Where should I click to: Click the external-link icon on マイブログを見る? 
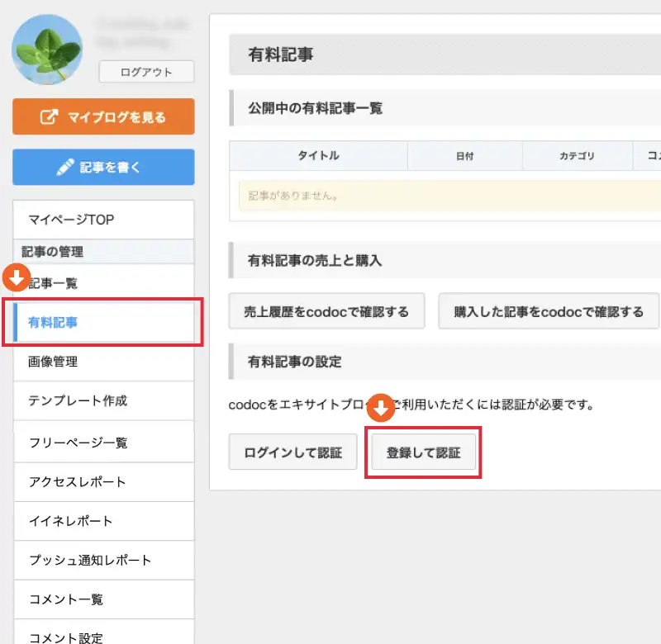[x=50, y=117]
